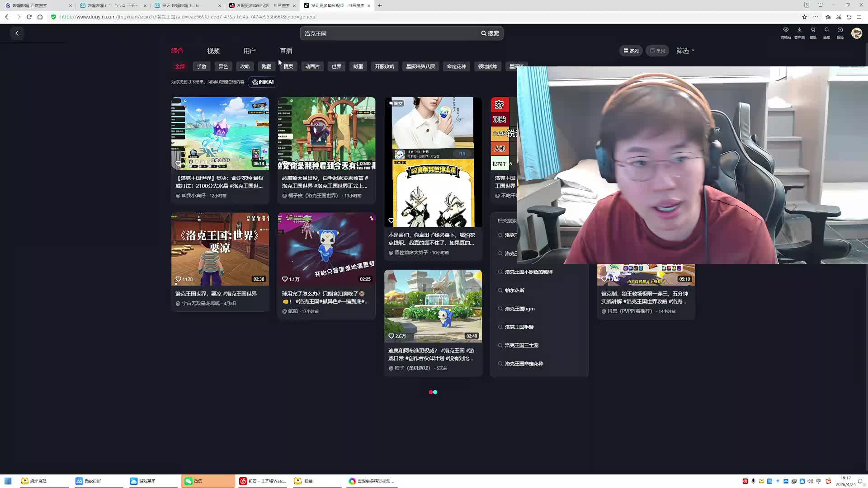
Task: Open the browser three-dot more menu
Action: click(x=816, y=17)
